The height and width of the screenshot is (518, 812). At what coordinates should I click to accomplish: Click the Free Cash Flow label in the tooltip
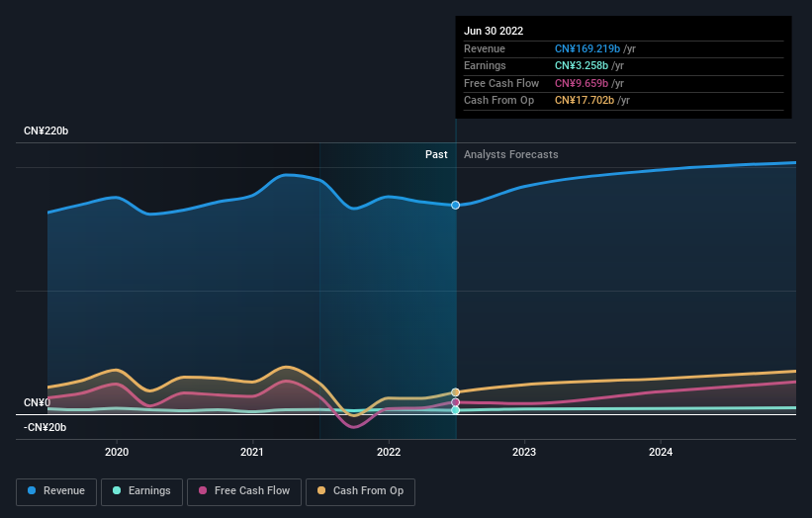(501, 83)
